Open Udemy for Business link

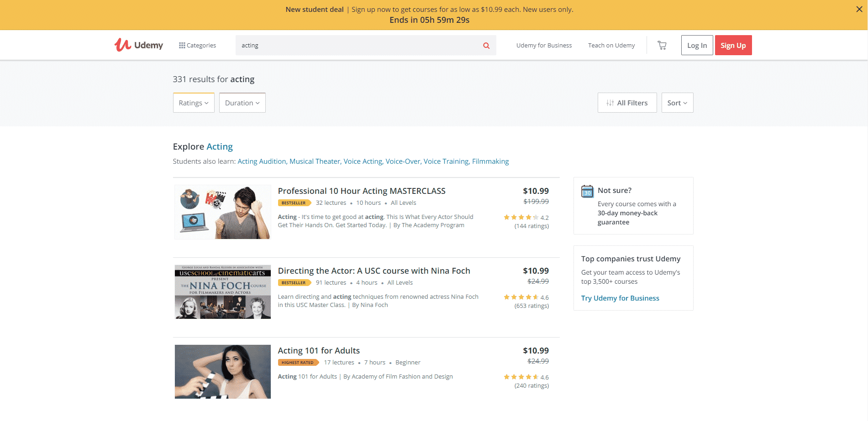coord(544,45)
